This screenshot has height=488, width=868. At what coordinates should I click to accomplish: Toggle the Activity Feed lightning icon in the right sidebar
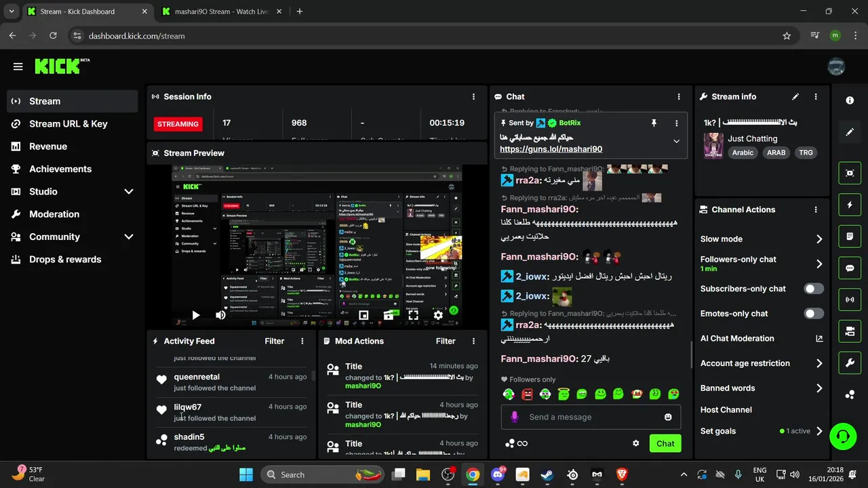point(850,205)
